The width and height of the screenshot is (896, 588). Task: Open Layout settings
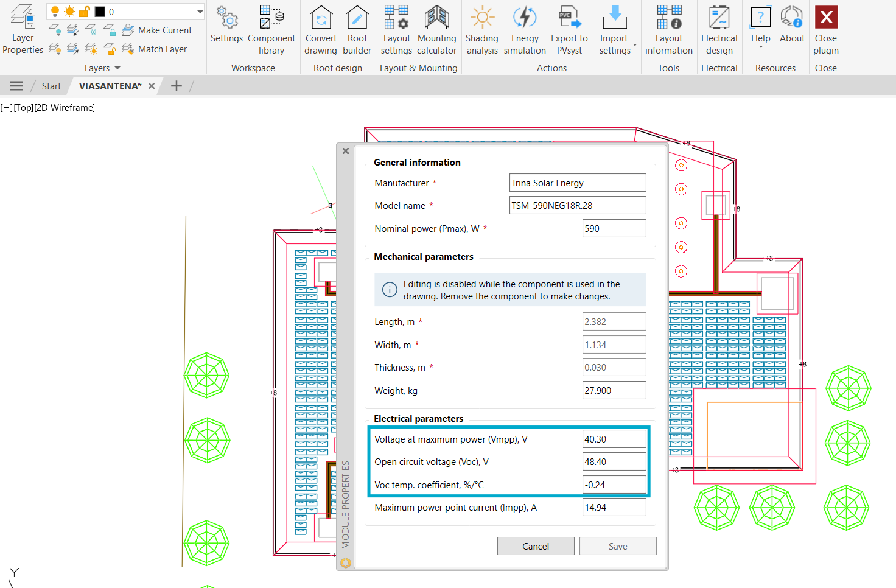tap(397, 30)
